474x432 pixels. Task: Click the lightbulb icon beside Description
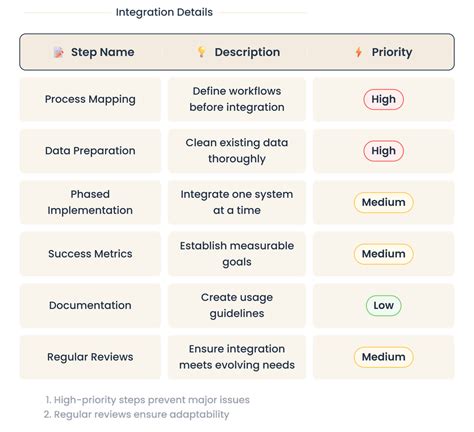point(201,52)
